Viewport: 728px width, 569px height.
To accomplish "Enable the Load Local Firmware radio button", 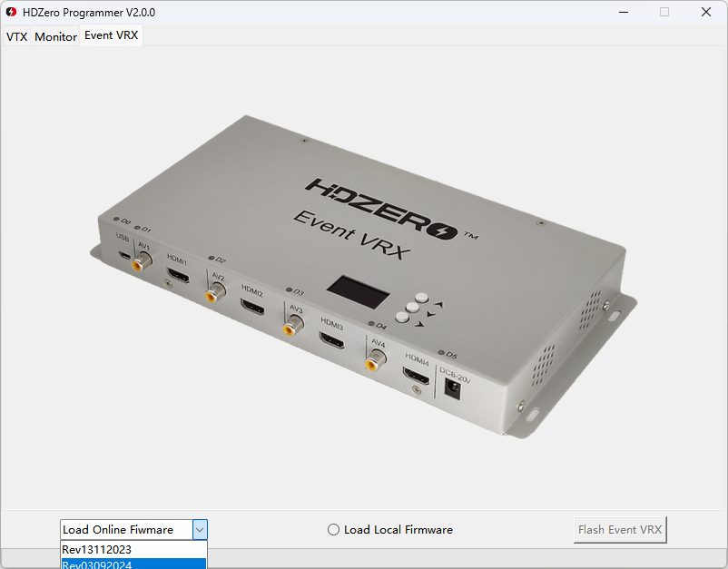I will tap(333, 530).
